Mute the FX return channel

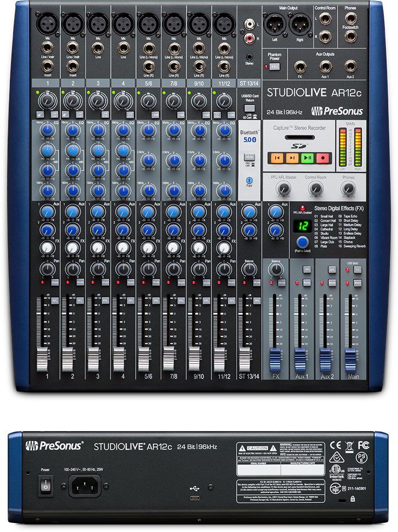282,282
